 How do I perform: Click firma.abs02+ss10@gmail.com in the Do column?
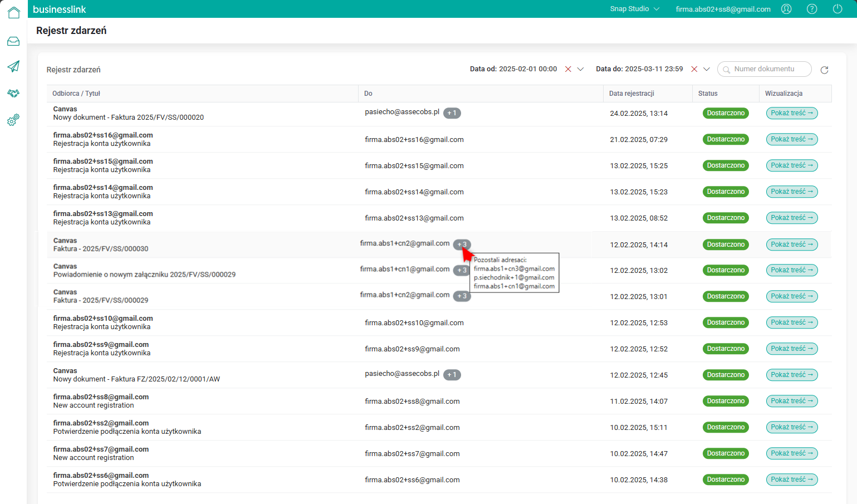click(x=414, y=323)
